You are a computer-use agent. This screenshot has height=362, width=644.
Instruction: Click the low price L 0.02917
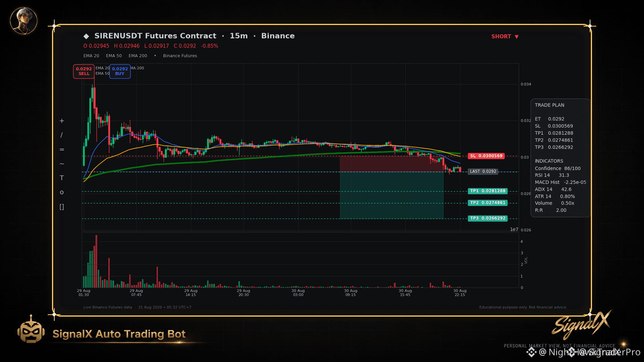coord(157,46)
